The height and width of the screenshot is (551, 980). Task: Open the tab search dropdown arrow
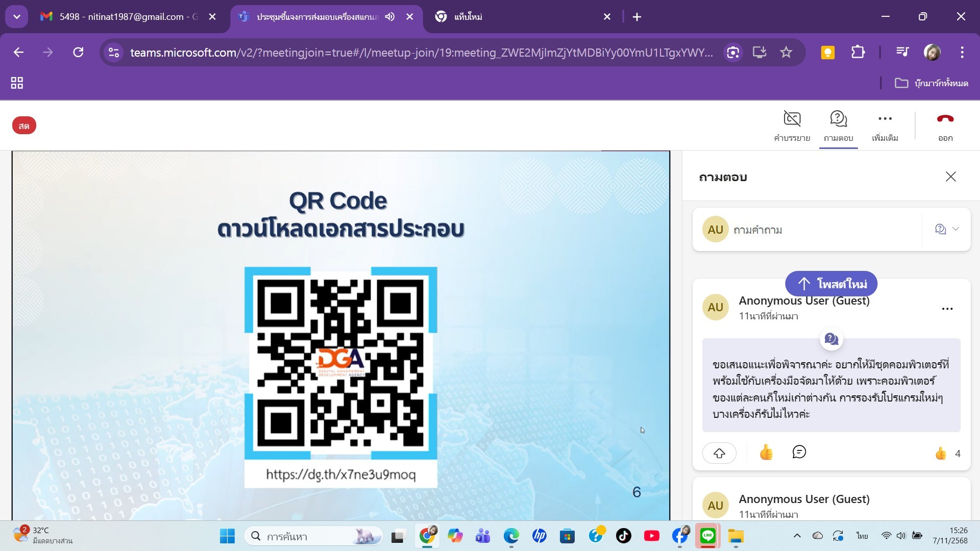pyautogui.click(x=17, y=17)
